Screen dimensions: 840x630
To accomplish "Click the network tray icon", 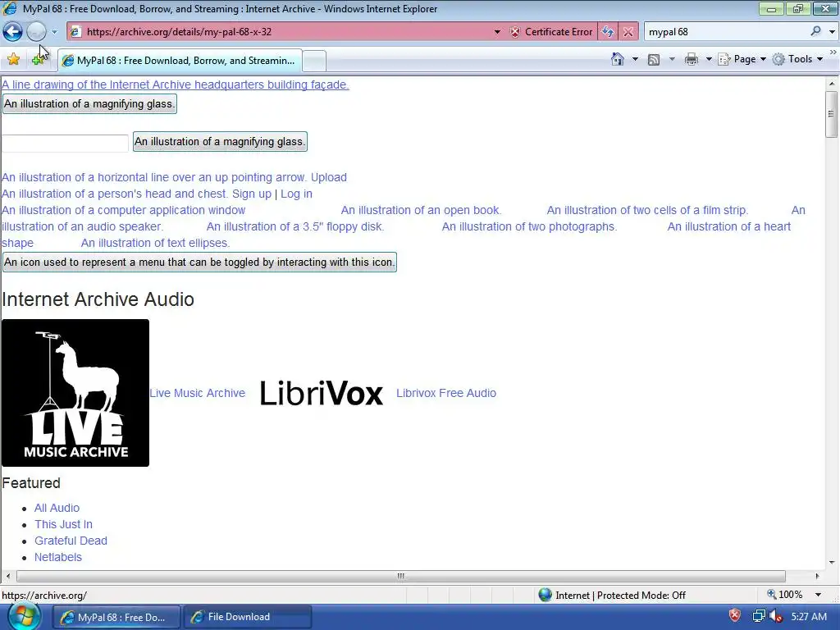I will coord(759,617).
